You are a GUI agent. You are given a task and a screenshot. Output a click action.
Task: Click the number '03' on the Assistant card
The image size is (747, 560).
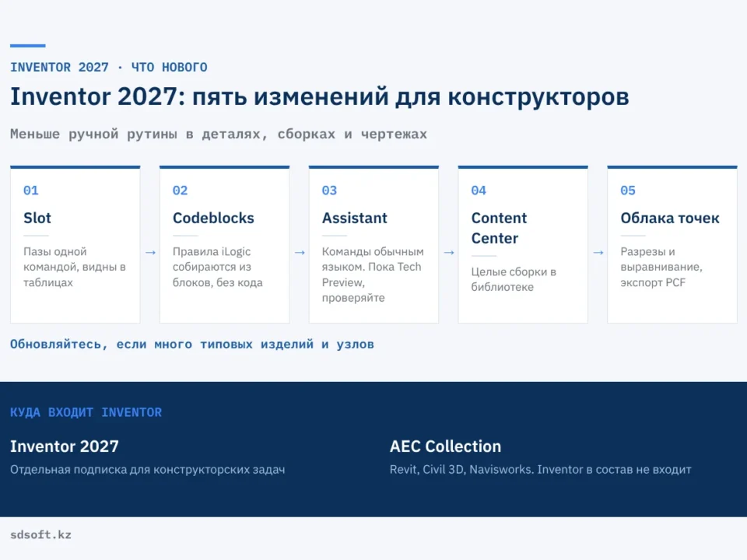pyautogui.click(x=329, y=191)
